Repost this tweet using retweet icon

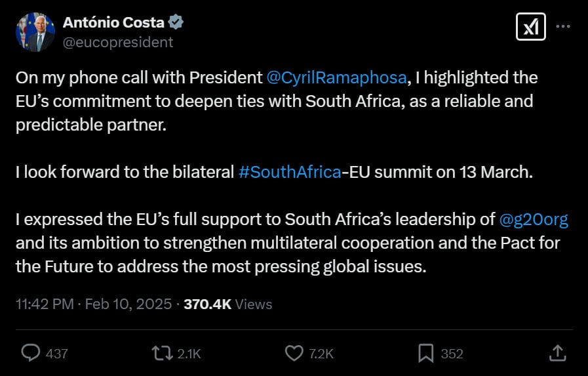click(x=161, y=354)
